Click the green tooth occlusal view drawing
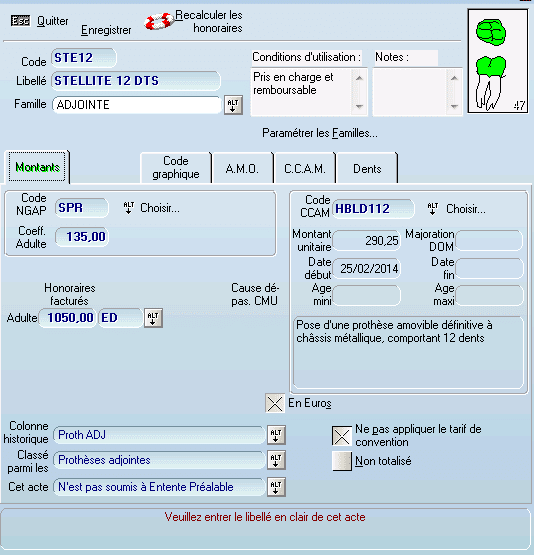Screen dimensions: 534x555 491,33
